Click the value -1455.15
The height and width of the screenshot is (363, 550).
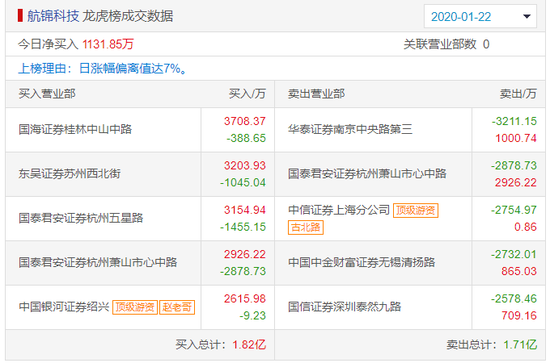tap(243, 227)
